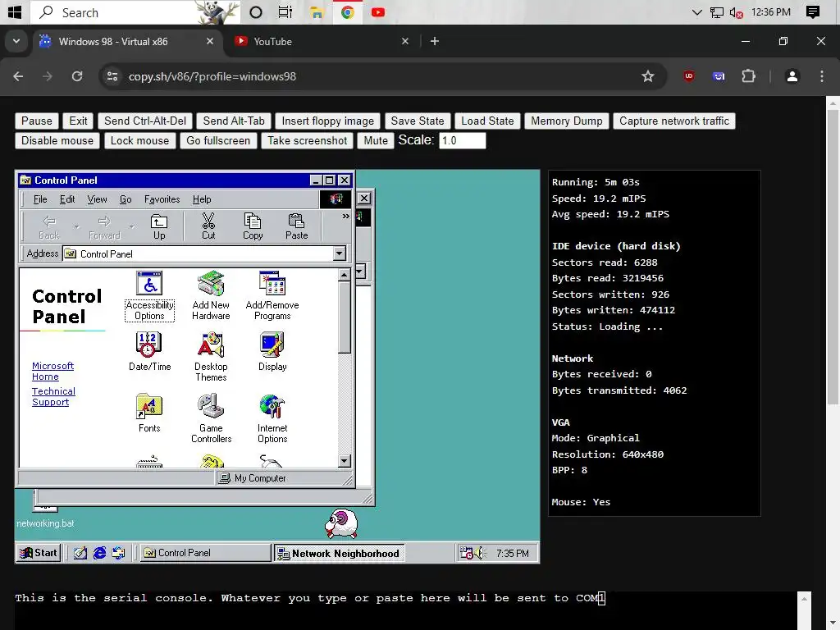Open the File menu

tap(40, 199)
